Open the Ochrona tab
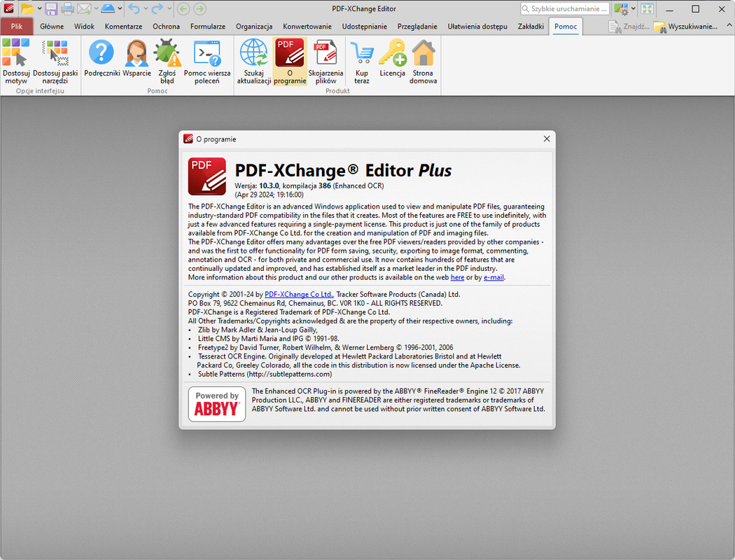 click(x=166, y=27)
